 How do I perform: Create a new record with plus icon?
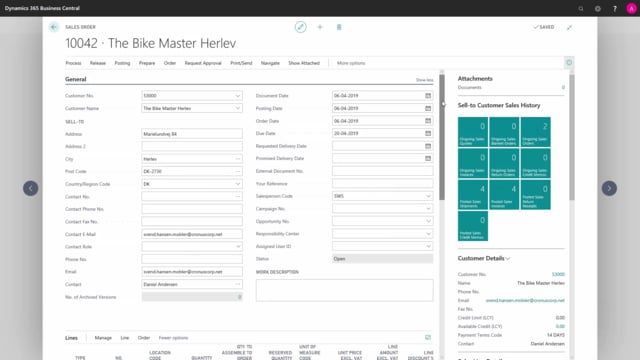click(320, 27)
